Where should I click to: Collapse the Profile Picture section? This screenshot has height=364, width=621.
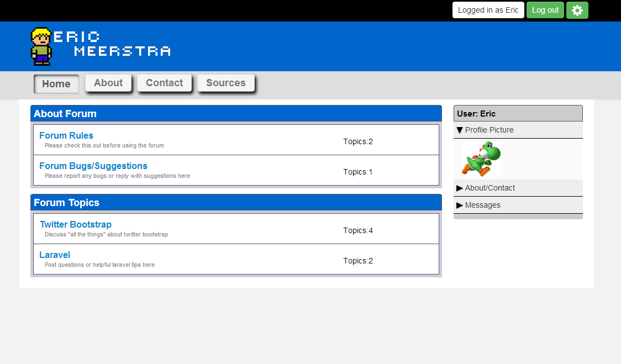(x=518, y=130)
